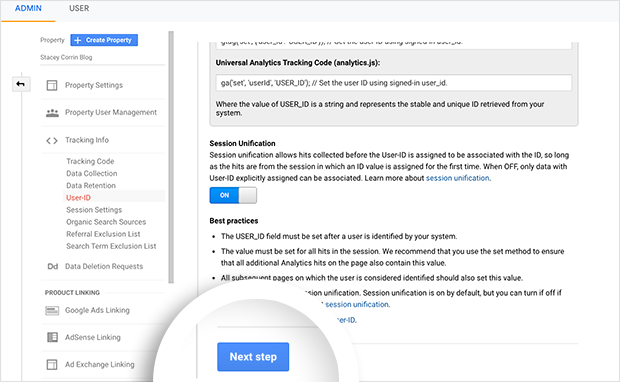Select Organic Search Sources in sidebar
The height and width of the screenshot is (382, 620).
click(106, 222)
